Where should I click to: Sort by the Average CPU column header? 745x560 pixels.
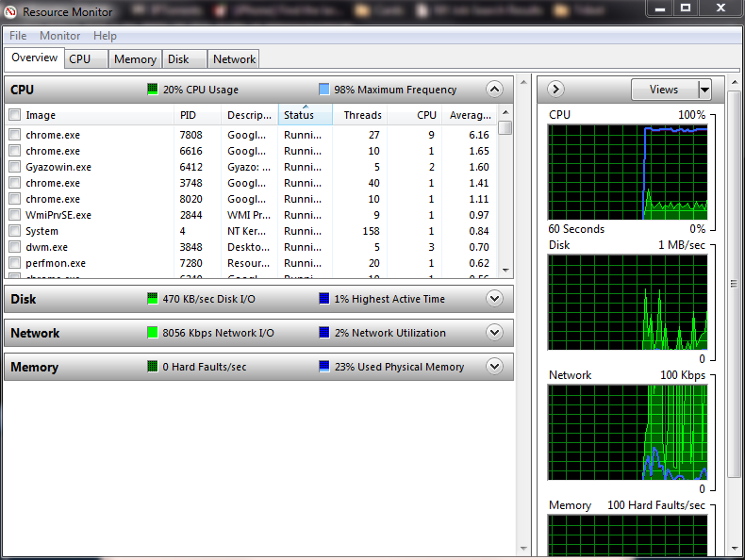470,115
